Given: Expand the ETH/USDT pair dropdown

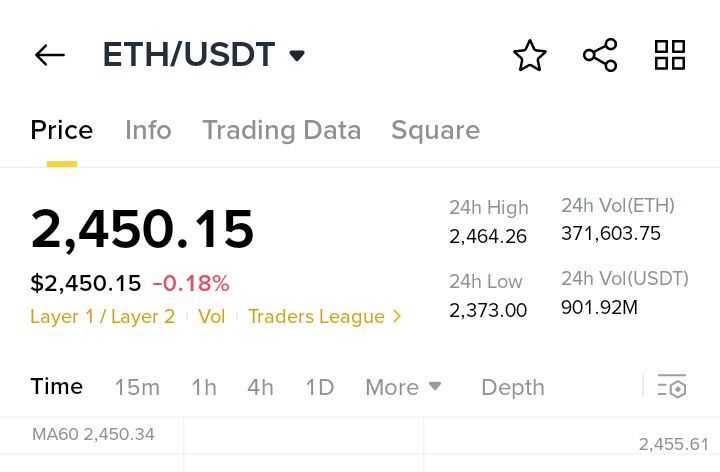Looking at the screenshot, I should point(297,55).
